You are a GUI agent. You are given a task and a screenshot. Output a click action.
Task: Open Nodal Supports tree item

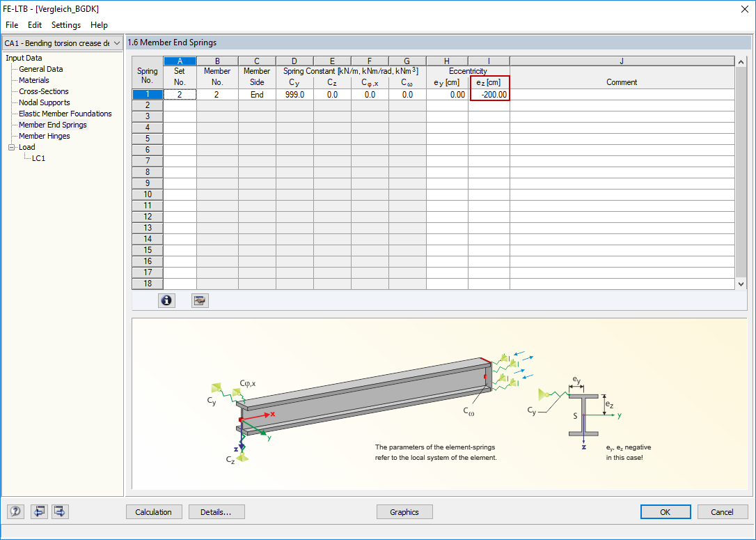[x=45, y=102]
